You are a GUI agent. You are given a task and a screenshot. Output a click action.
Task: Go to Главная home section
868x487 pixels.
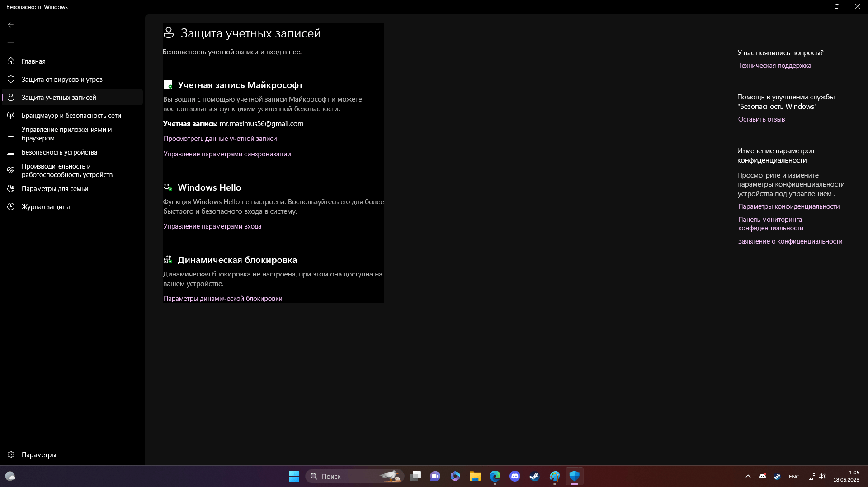click(72, 61)
